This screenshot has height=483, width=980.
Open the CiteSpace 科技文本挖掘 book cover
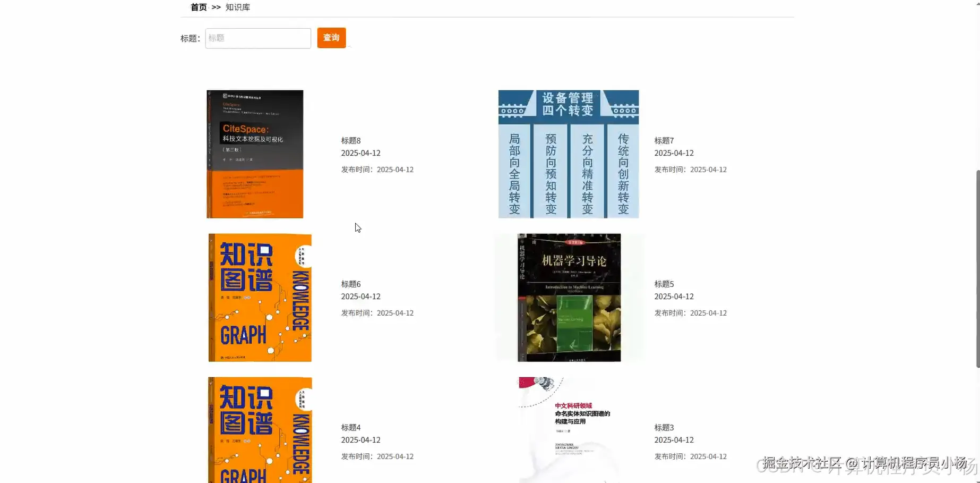254,154
